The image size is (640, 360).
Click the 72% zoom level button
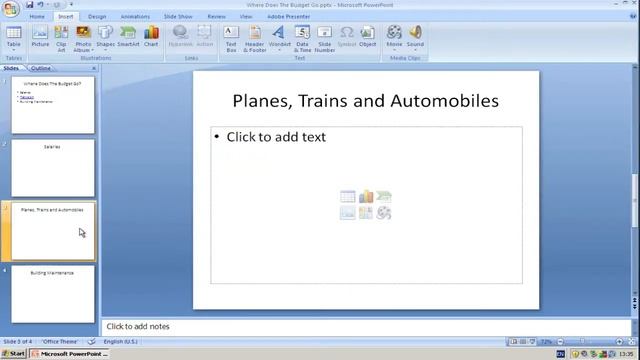[x=547, y=342]
